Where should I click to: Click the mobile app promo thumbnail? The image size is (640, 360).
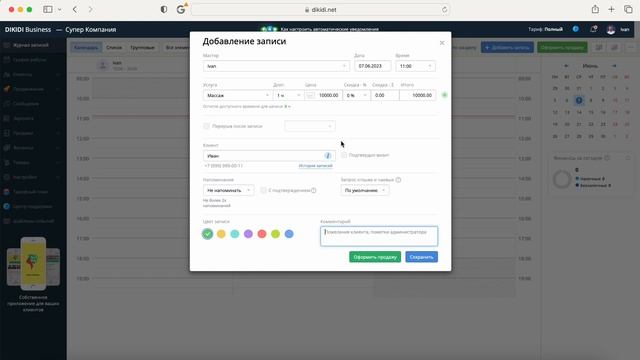33,263
